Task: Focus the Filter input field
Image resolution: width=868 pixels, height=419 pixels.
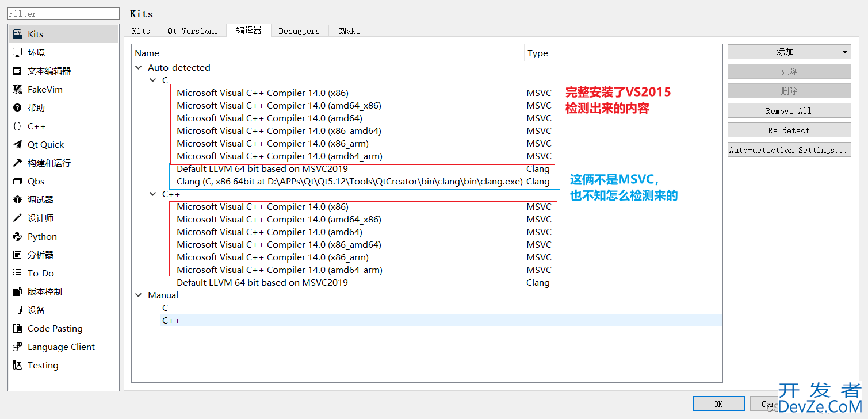Action: click(x=63, y=14)
